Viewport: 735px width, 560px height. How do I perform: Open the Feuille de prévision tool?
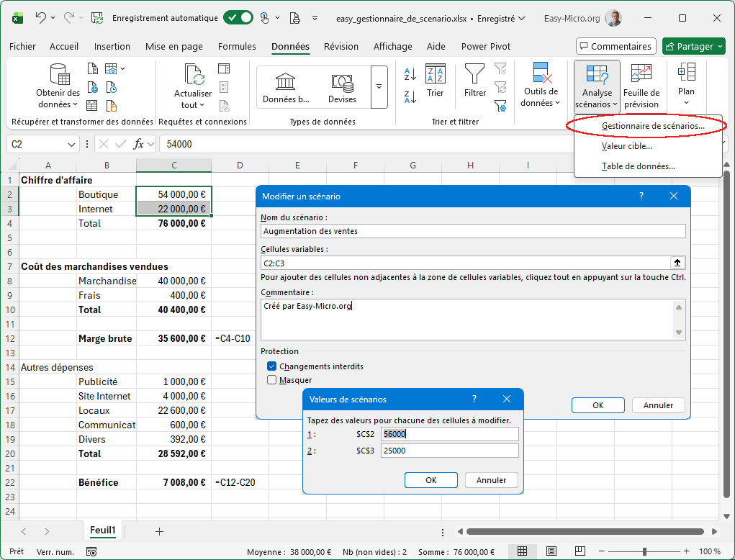tap(641, 86)
